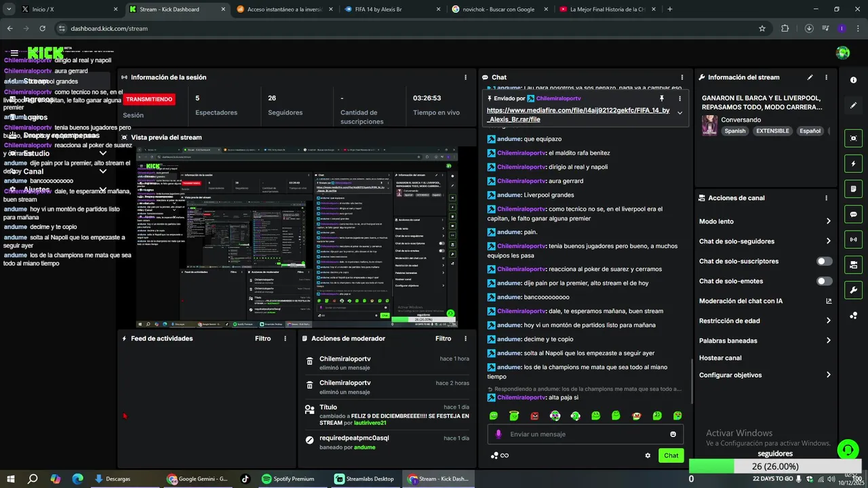Click the stream preview thumbnail
Screen dimensions: 868x488
point(296,237)
